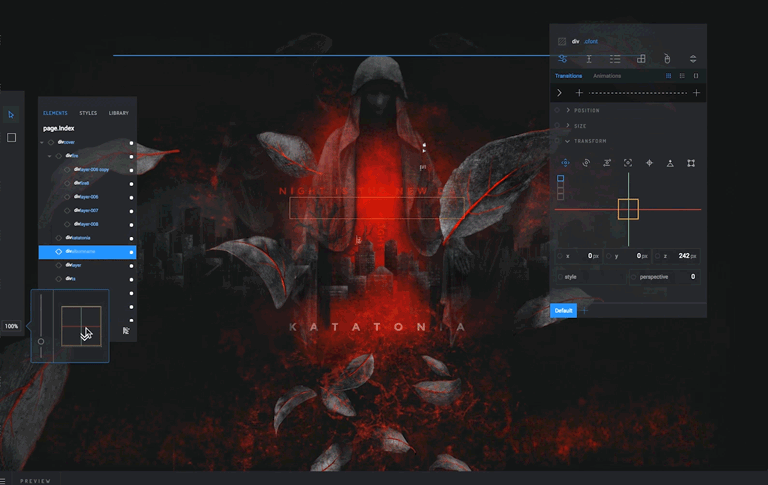
Task: Select the rotate transform icon
Action: pos(586,163)
